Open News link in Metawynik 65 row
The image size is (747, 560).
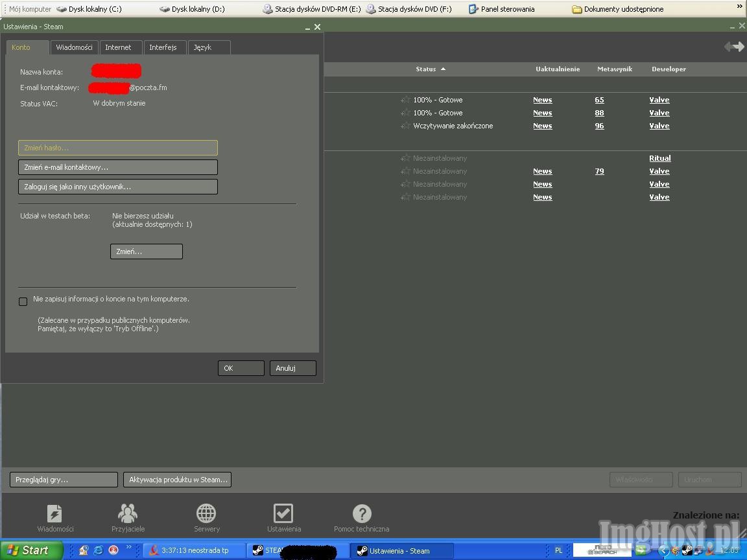coord(543,100)
